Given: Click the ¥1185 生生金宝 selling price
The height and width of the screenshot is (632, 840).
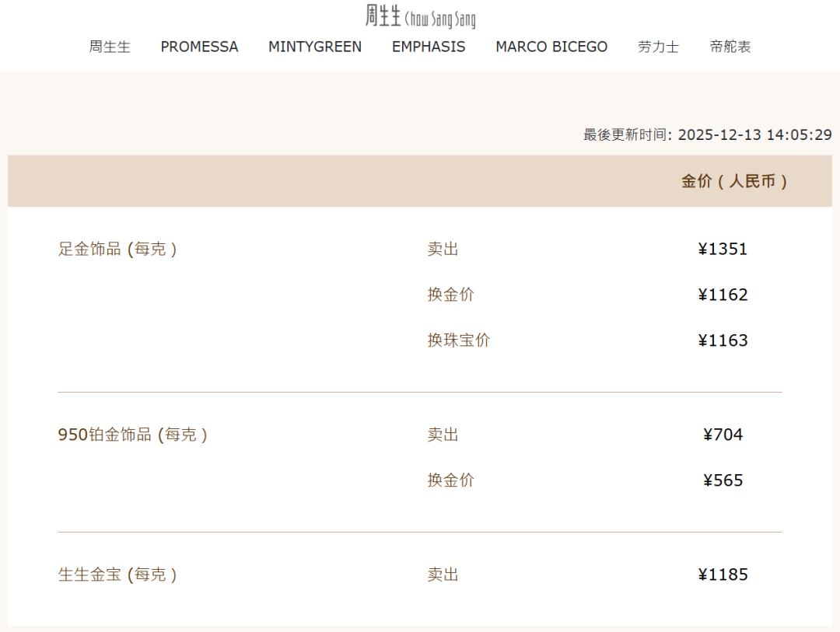Looking at the screenshot, I should (x=723, y=574).
